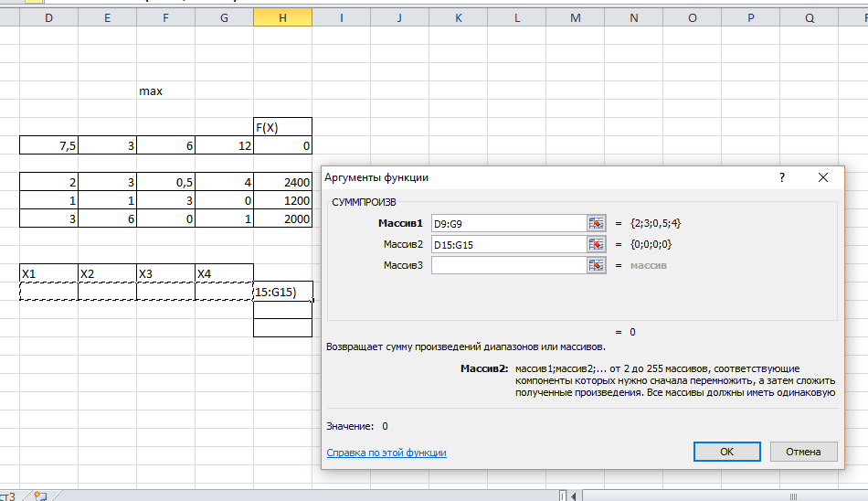This screenshot has width=868, height=501.
Task: Open Справка по этой функции link
Action: [x=386, y=453]
